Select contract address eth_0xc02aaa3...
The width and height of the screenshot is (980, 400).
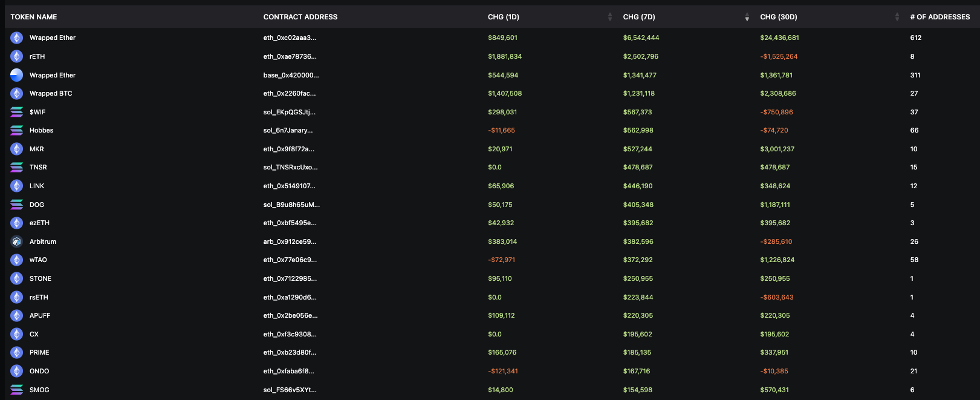tap(290, 38)
